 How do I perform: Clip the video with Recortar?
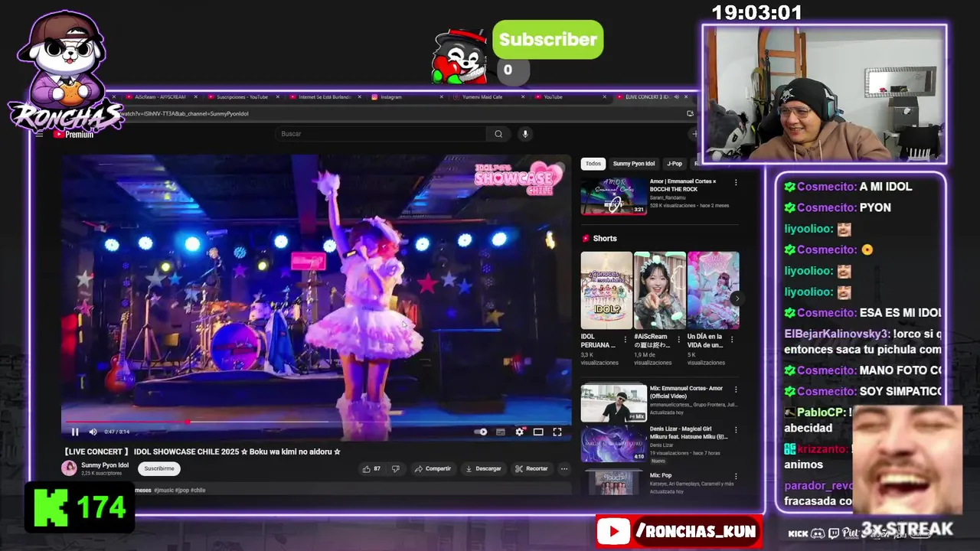pos(531,468)
